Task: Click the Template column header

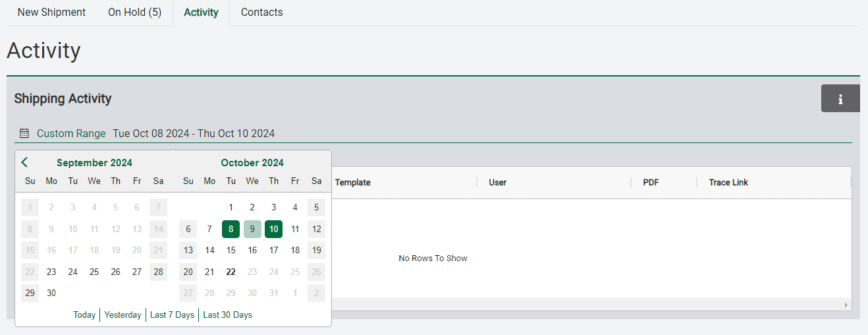Action: [x=353, y=183]
